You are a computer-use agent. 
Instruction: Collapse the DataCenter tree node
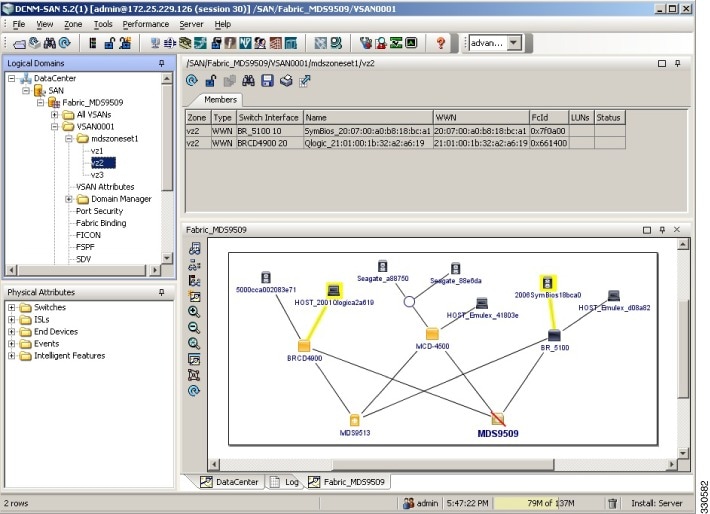pyautogui.click(x=11, y=78)
